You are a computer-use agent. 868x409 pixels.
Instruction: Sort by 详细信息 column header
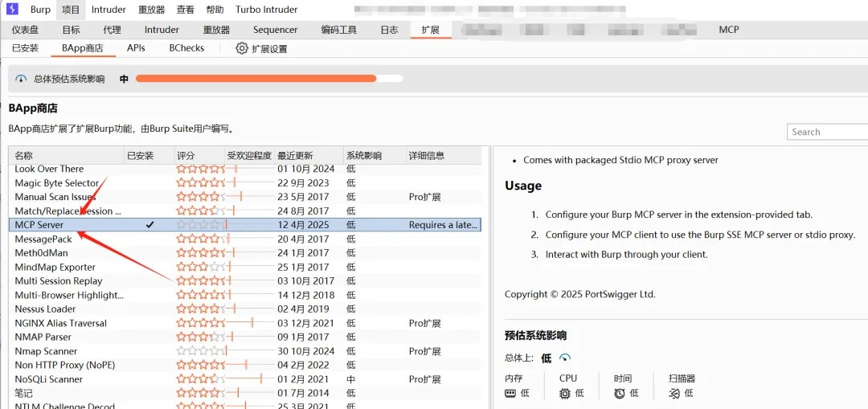pos(443,156)
